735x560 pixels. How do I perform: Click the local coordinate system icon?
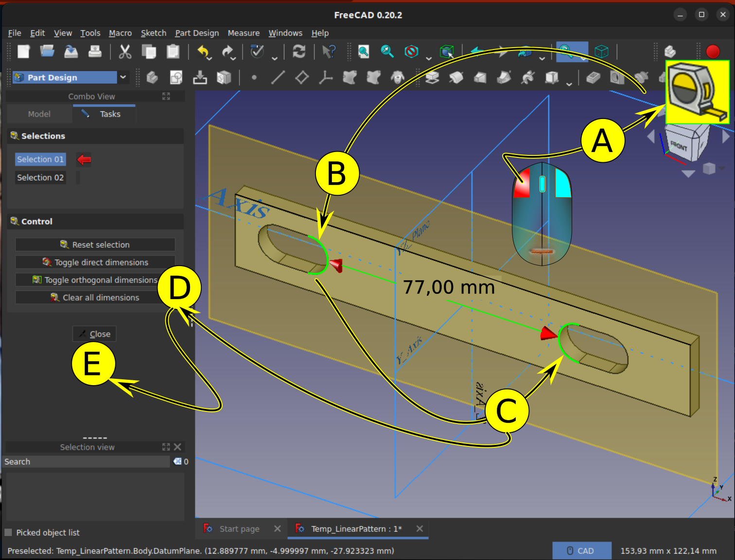coord(326,78)
